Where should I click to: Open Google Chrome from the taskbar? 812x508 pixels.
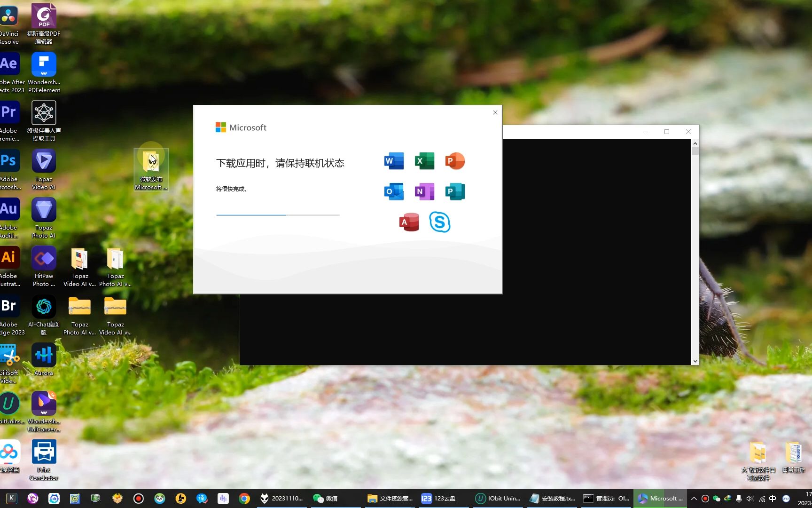coord(244,499)
